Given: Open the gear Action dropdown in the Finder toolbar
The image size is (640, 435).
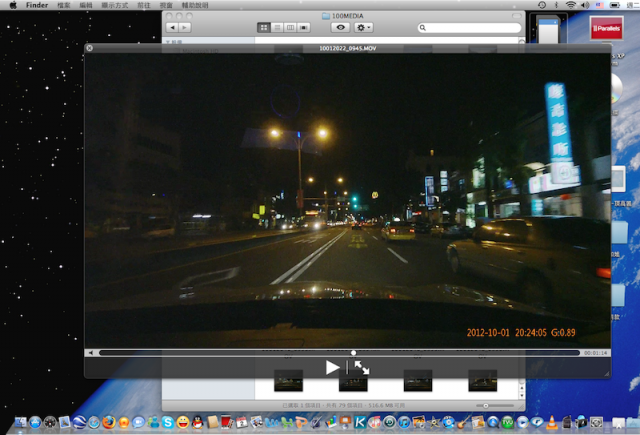Looking at the screenshot, I should (363, 27).
